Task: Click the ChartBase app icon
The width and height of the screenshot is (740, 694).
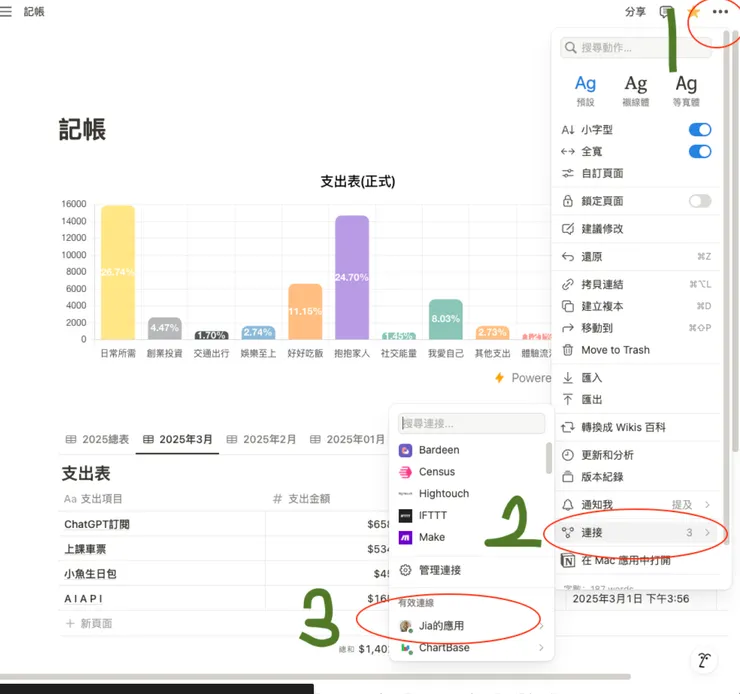Action: 405,648
